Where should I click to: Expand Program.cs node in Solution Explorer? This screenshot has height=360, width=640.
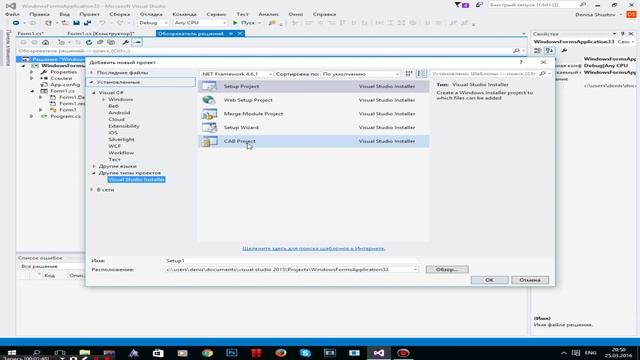[x=32, y=116]
